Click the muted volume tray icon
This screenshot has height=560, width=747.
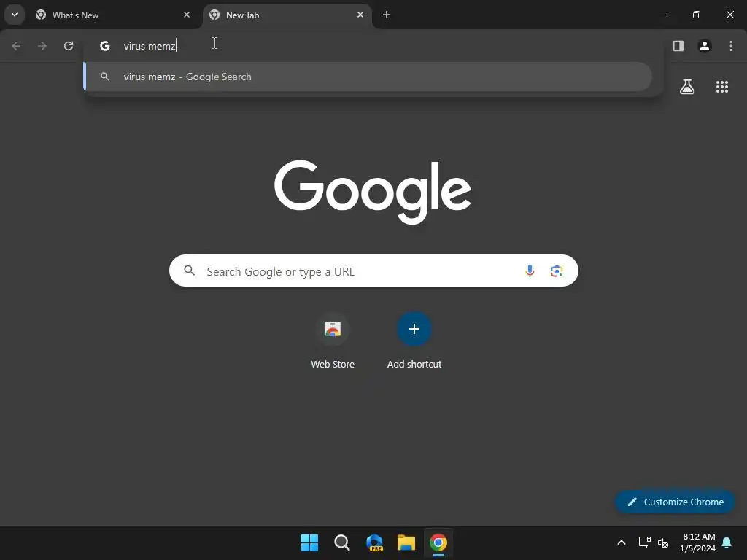[662, 542]
